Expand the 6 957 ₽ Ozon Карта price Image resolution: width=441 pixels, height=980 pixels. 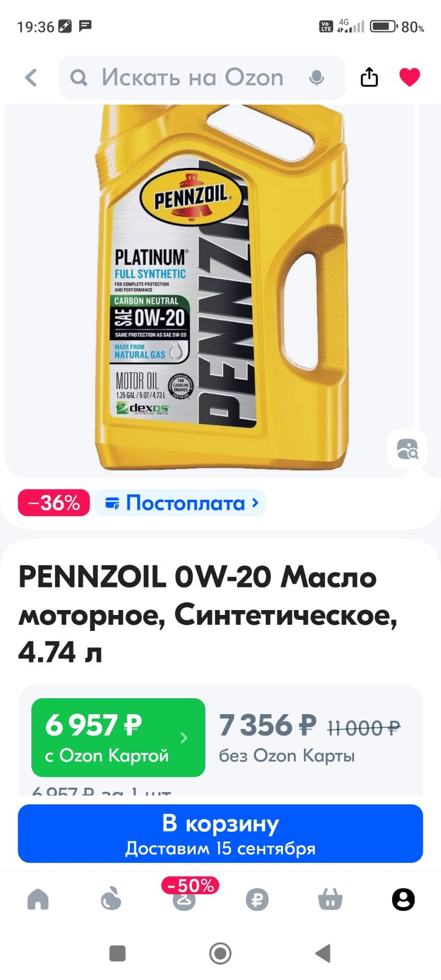(118, 737)
